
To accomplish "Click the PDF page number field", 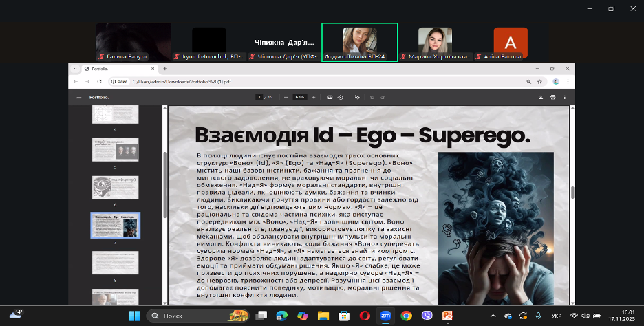I will [259, 97].
